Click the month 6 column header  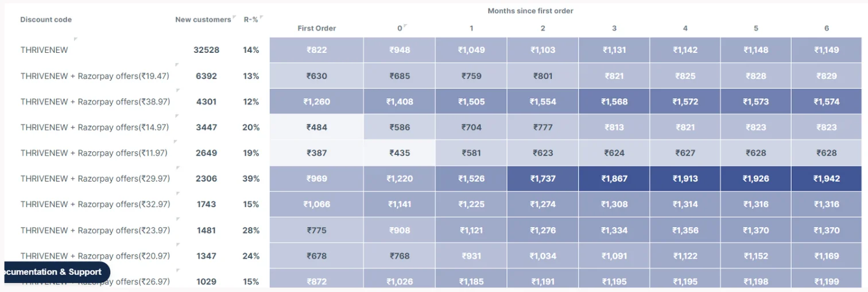tap(826, 28)
